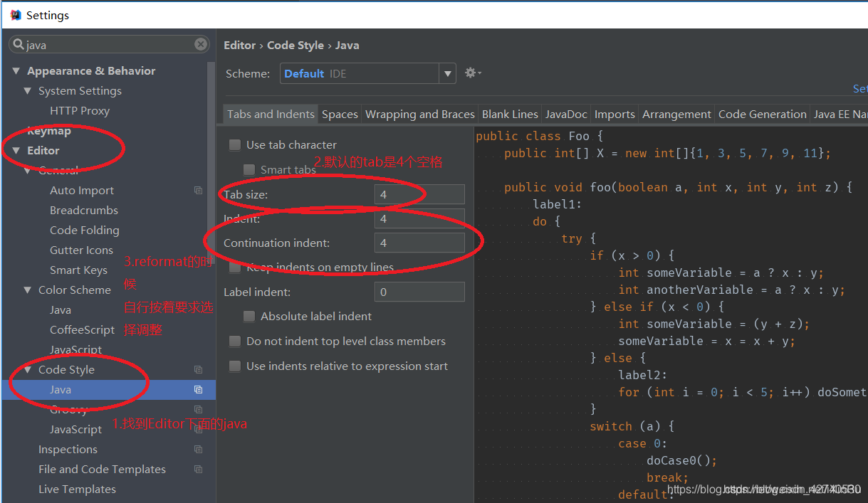Select Gutter Icons in the tree

click(x=81, y=250)
